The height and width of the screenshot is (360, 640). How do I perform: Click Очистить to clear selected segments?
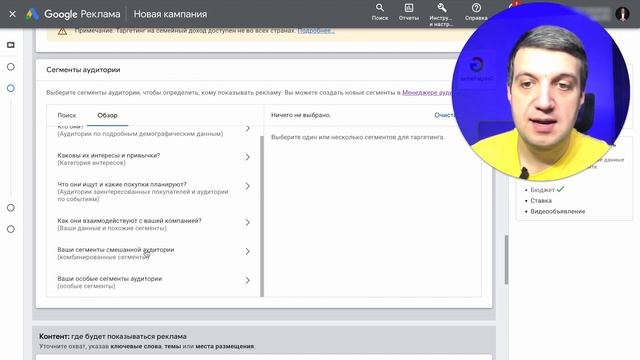tap(444, 115)
